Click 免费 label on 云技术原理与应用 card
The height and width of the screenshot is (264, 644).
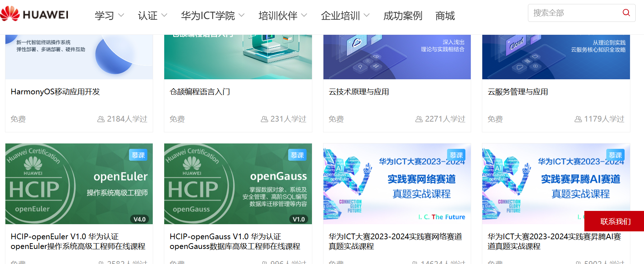pyautogui.click(x=336, y=119)
